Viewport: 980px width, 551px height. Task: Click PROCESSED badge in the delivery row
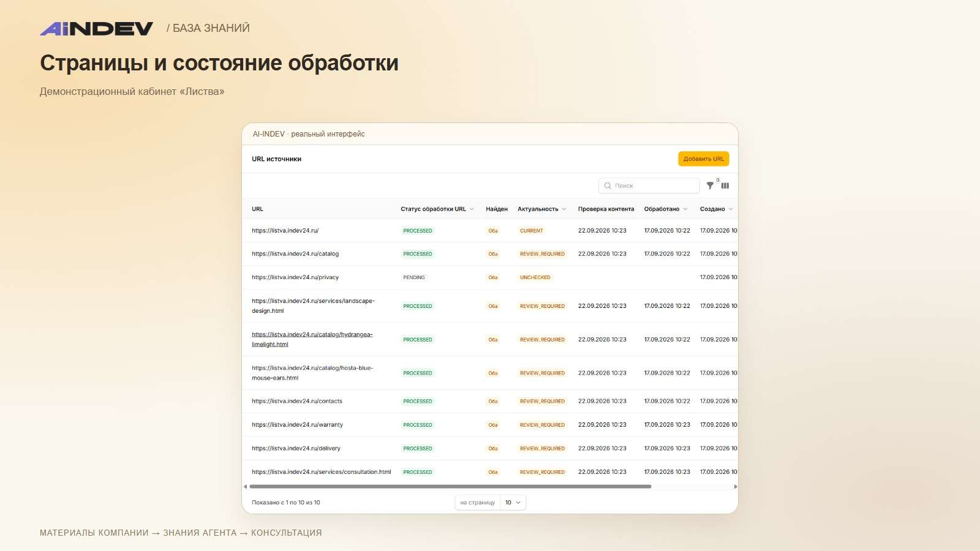pos(418,448)
